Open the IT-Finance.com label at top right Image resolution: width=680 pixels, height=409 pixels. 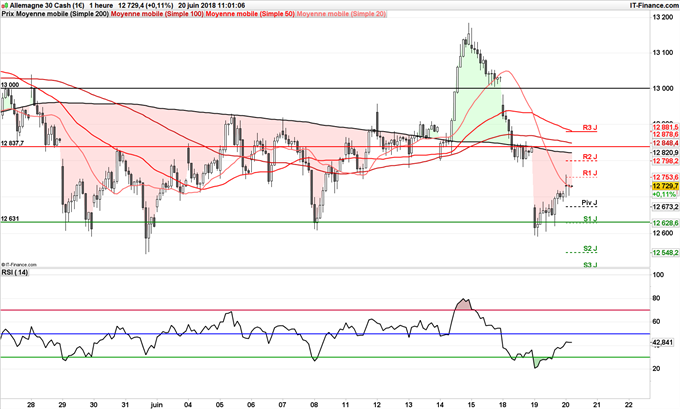pos(654,6)
